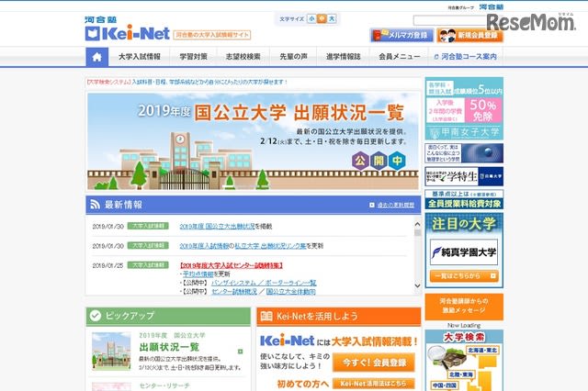This screenshot has height=391, width=588.
Task: Set font size to 大
Action: [332, 18]
